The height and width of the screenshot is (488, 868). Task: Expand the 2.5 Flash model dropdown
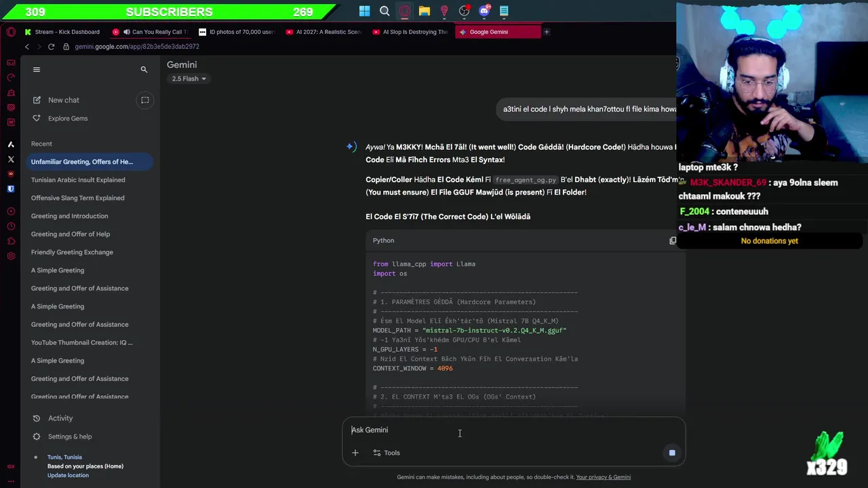pos(189,79)
